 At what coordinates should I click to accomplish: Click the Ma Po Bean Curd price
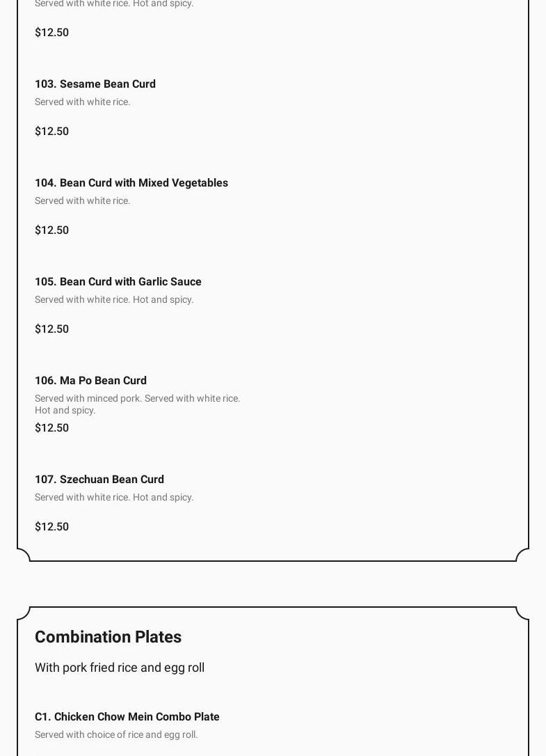click(51, 427)
